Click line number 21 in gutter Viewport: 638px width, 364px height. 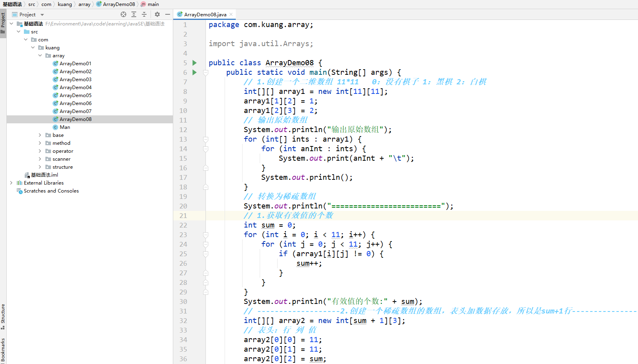[183, 216]
